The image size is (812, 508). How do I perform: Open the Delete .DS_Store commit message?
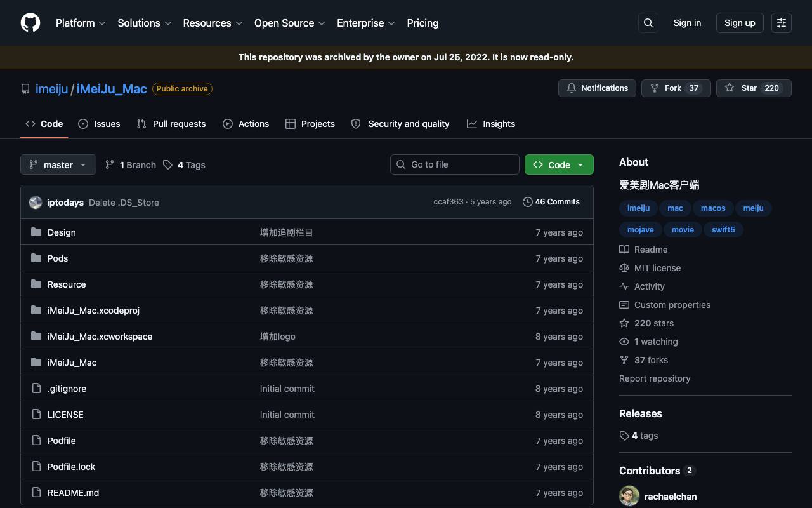pyautogui.click(x=124, y=203)
